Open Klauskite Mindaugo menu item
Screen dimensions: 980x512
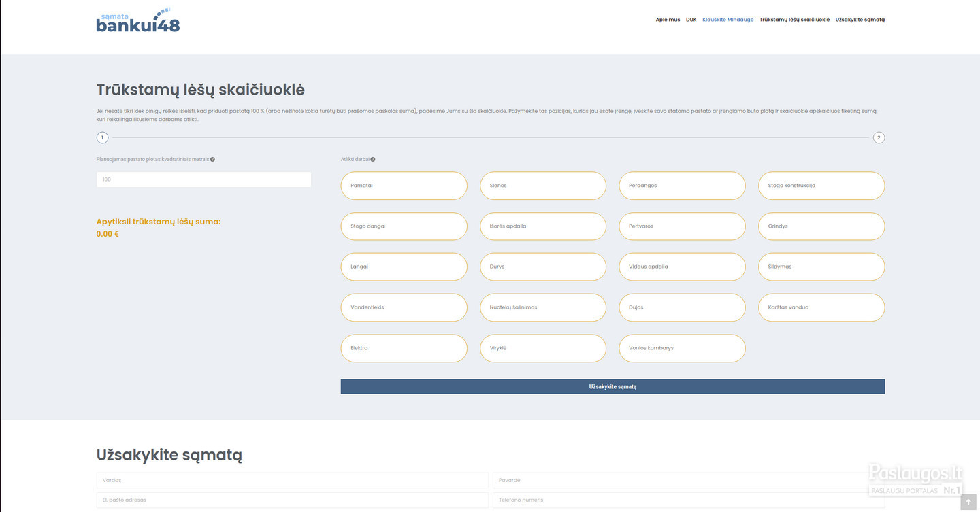pos(728,20)
